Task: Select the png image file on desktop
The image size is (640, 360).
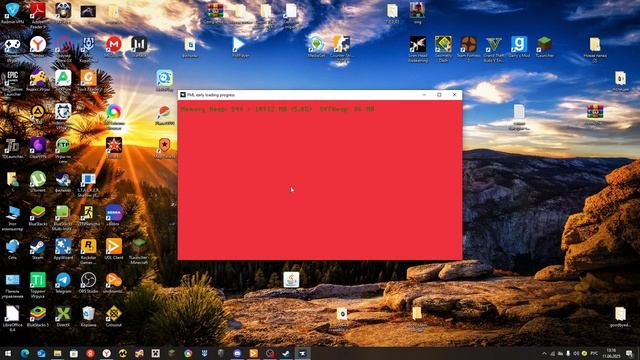Action: point(417,13)
